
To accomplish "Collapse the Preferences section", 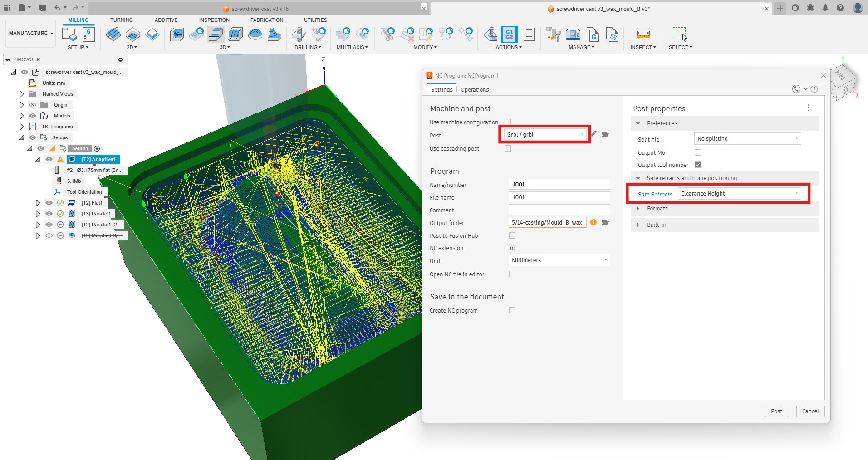I will point(638,123).
